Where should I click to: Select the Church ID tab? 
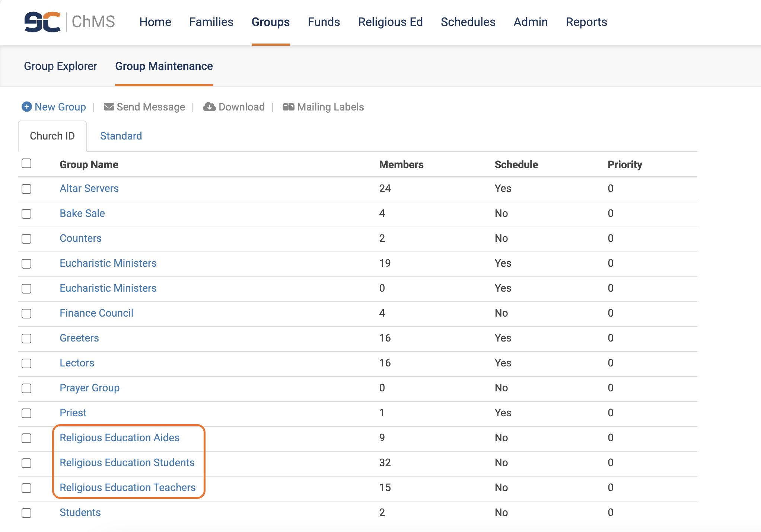pyautogui.click(x=52, y=136)
